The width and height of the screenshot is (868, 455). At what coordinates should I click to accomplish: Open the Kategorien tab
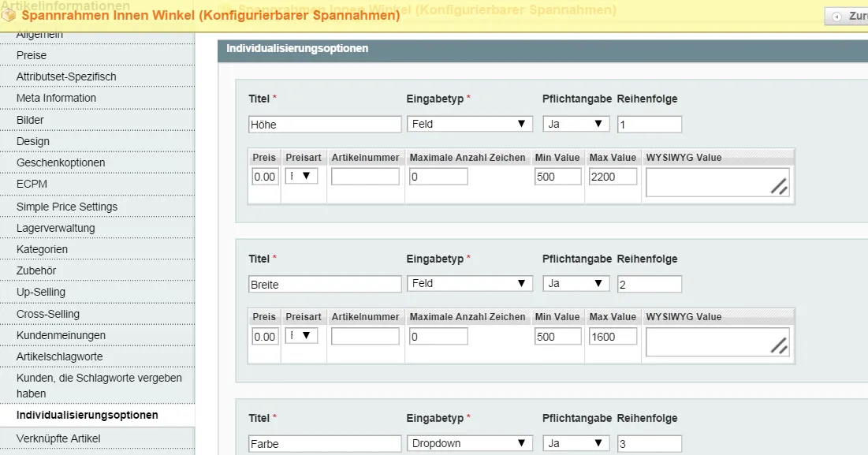click(x=97, y=249)
